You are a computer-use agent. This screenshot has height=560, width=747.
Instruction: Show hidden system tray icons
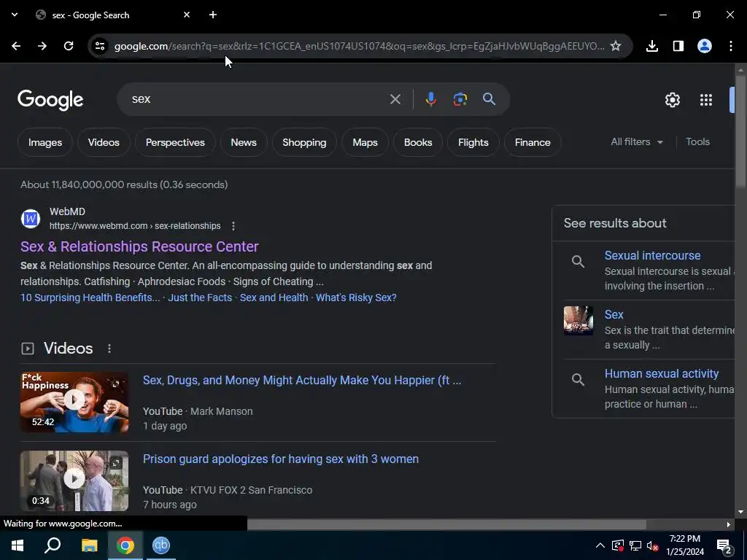pos(600,545)
